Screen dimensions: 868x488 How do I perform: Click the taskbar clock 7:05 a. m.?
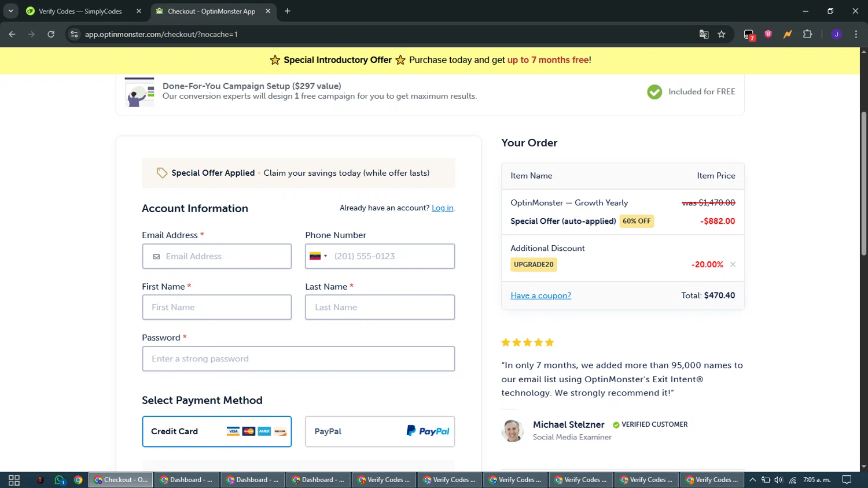817,480
